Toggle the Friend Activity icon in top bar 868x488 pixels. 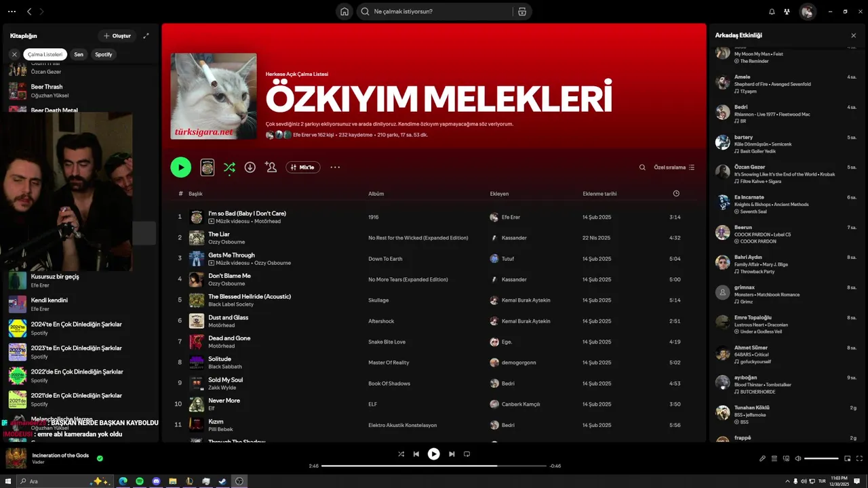click(x=787, y=12)
